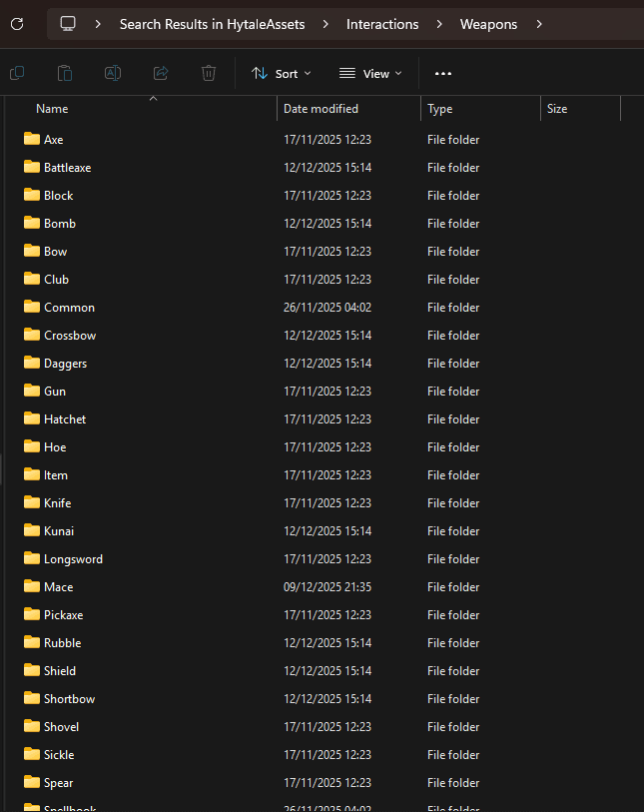Click the Copy icon in toolbar
Image resolution: width=644 pixels, height=812 pixels.
(17, 73)
